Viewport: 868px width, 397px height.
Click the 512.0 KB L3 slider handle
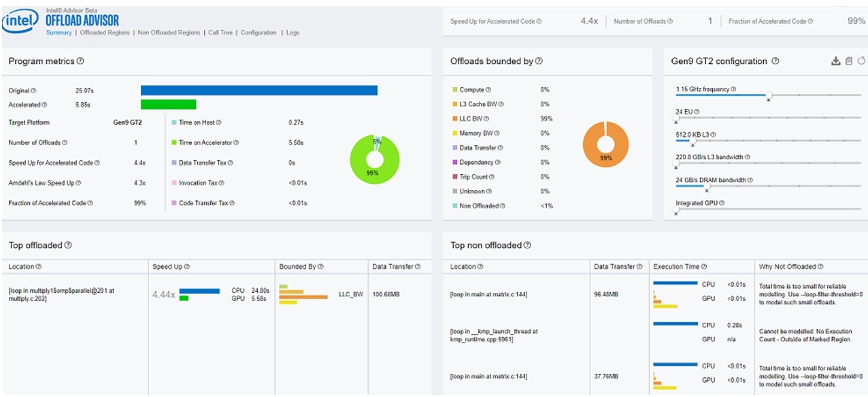tap(693, 141)
